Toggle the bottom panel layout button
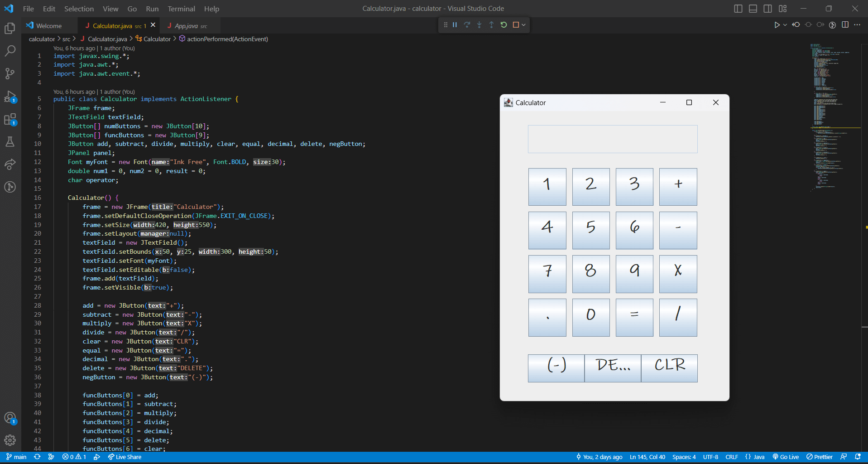Viewport: 868px width, 464px height. [x=753, y=9]
